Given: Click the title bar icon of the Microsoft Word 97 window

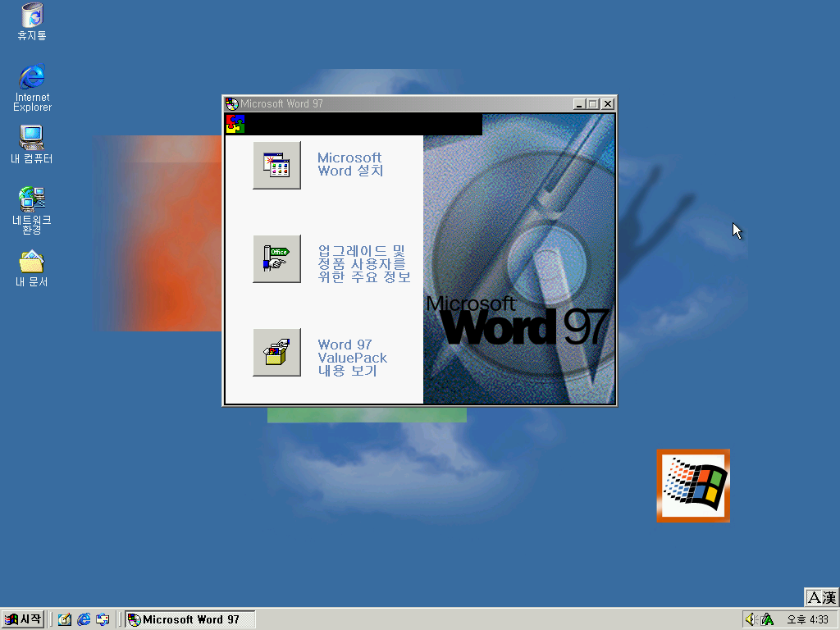Looking at the screenshot, I should [x=232, y=104].
